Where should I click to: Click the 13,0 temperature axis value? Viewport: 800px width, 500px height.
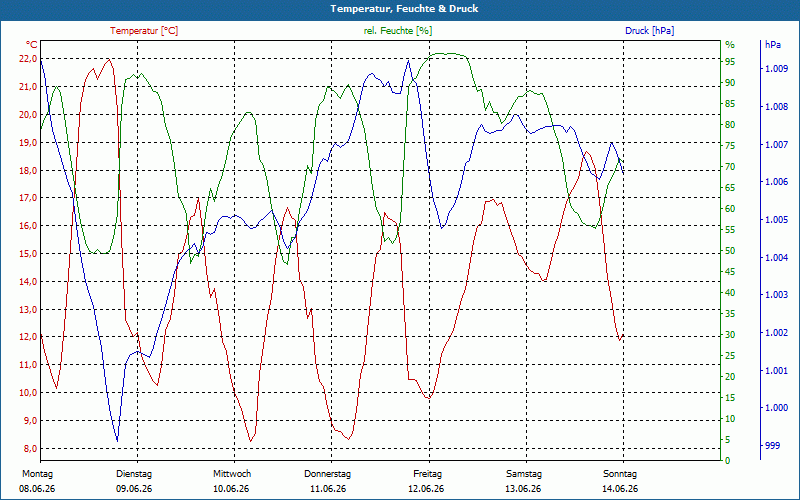pos(28,309)
